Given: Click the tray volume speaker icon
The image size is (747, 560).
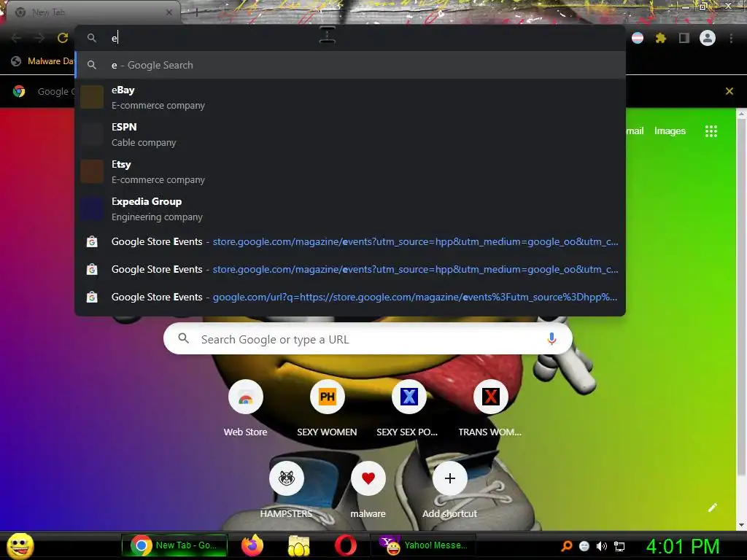Looking at the screenshot, I should click(x=601, y=546).
